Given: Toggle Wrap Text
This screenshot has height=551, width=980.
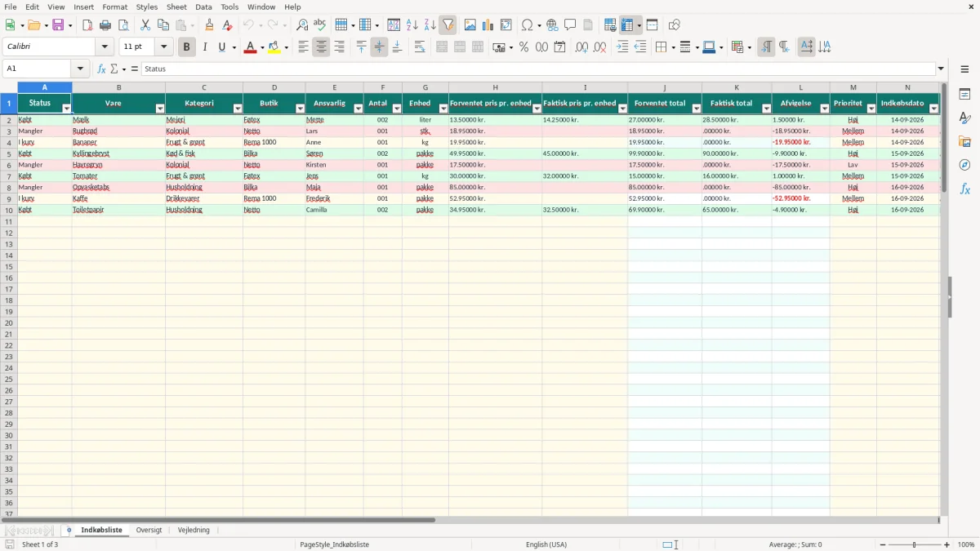Looking at the screenshot, I should click(420, 47).
